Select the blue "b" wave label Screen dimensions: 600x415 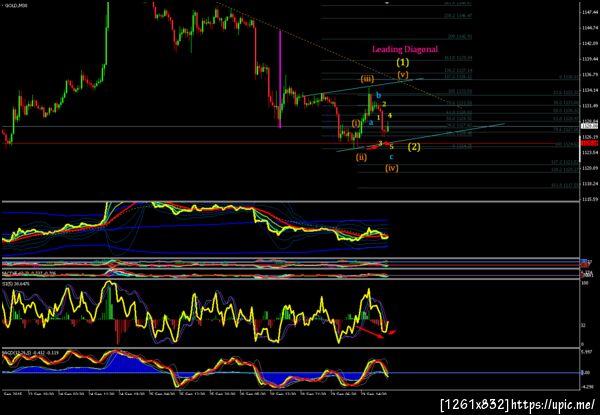378,95
